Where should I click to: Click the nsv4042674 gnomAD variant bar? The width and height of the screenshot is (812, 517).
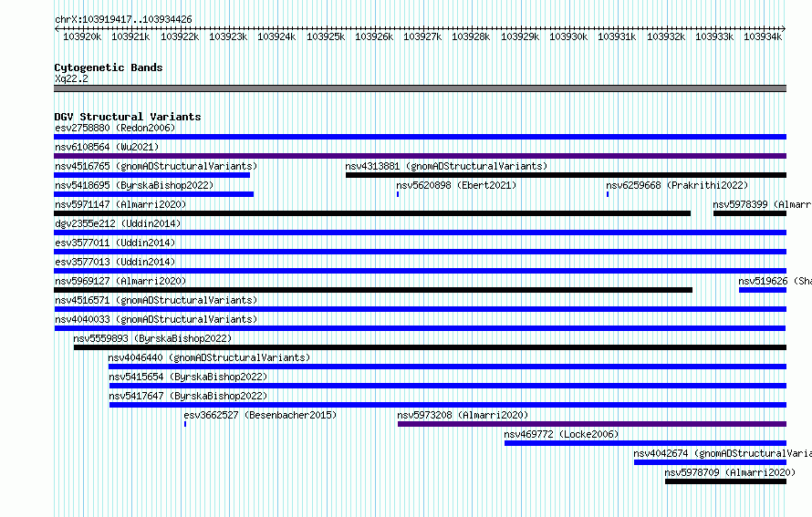(x=710, y=462)
